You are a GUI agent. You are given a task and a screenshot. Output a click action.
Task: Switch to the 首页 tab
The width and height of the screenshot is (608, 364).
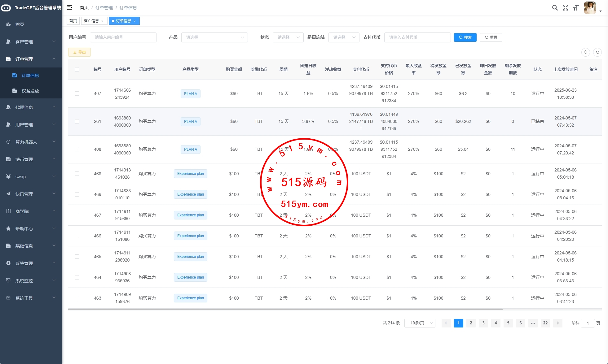(73, 21)
